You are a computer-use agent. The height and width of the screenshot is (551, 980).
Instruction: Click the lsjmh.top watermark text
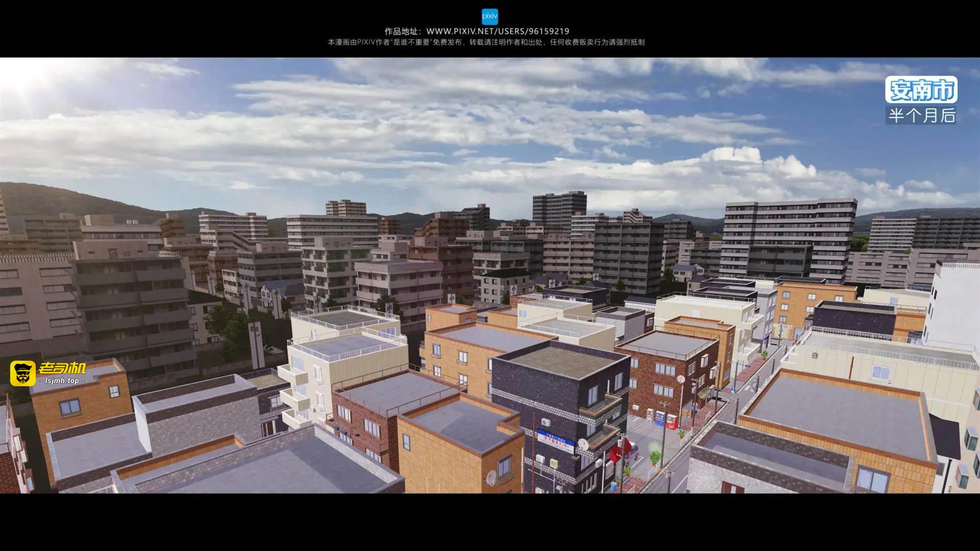click(62, 381)
